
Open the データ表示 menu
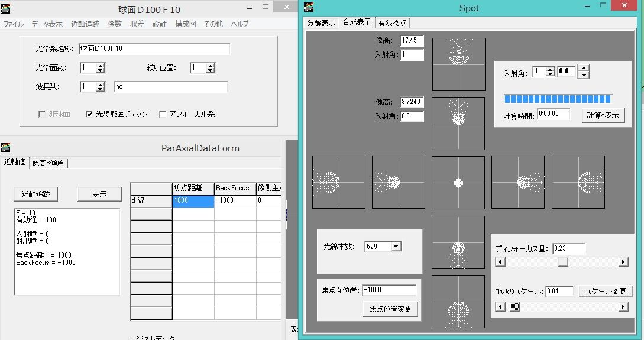pos(47,24)
